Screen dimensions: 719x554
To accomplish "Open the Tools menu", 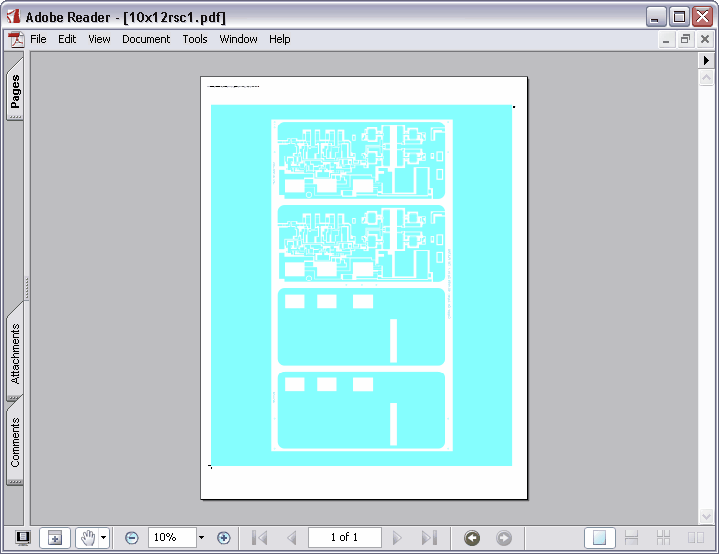I will [x=195, y=39].
